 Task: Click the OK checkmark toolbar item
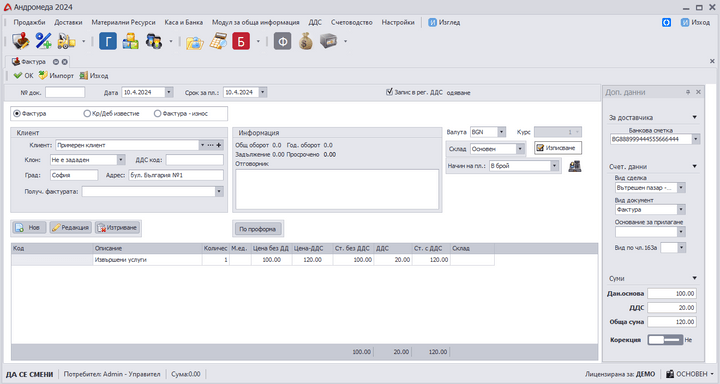click(x=23, y=75)
